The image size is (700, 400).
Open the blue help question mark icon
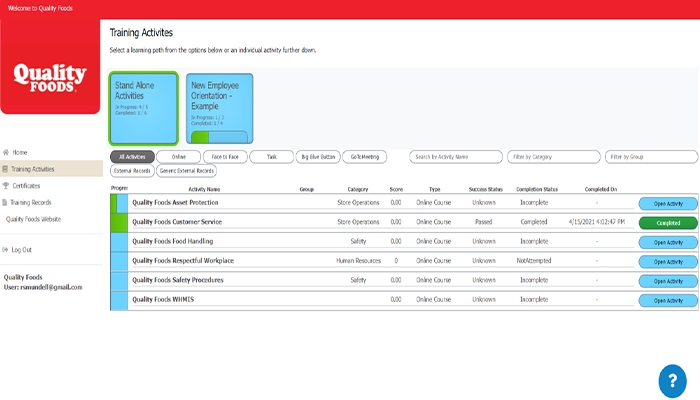pos(671,380)
